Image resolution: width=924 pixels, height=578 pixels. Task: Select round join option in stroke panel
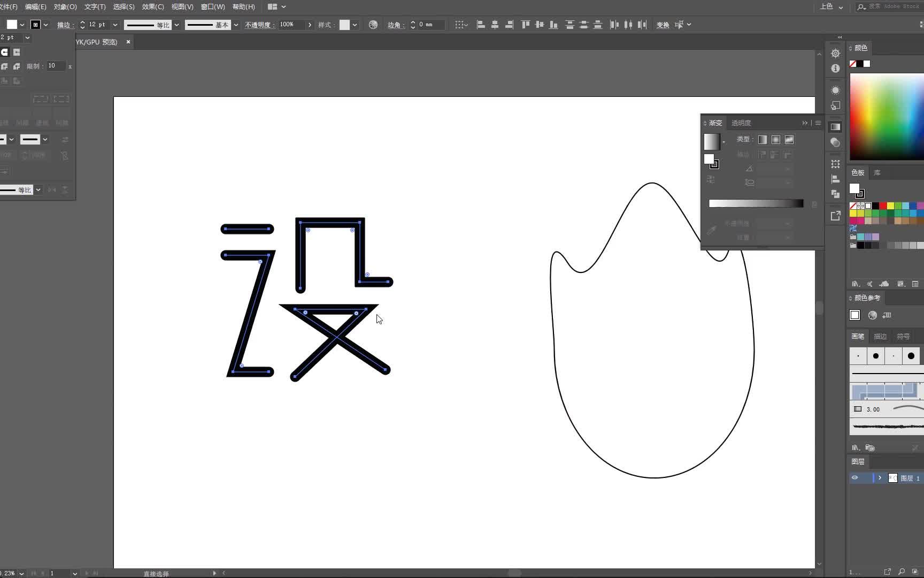point(5,66)
